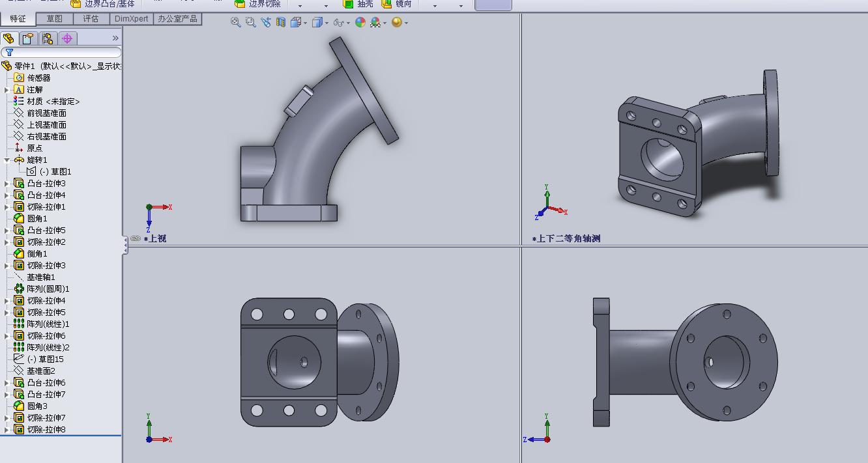Open the Hide/Show Items dropdown arrow
Viewport: 868px width, 463px height.
(348, 23)
